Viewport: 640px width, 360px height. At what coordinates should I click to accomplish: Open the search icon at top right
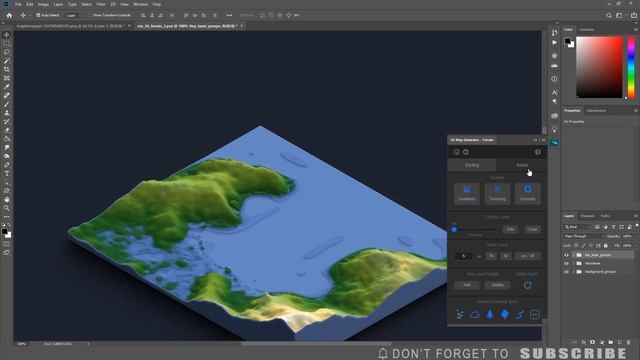[609, 16]
